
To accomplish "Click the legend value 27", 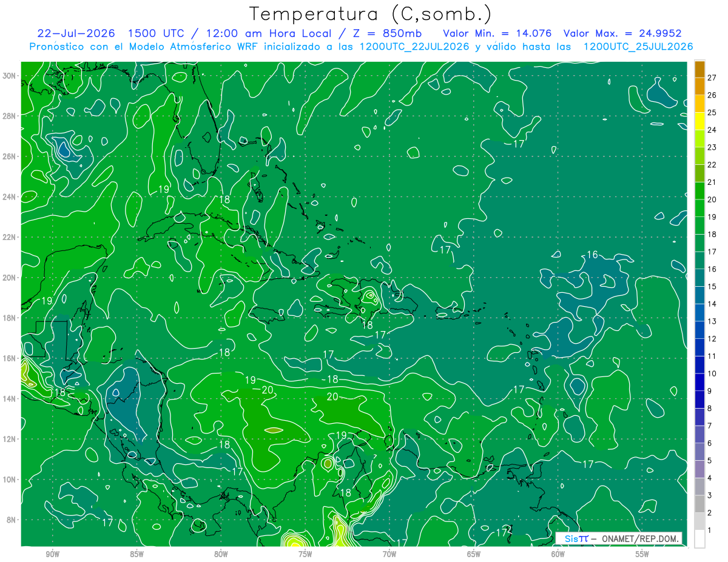I will point(712,78).
